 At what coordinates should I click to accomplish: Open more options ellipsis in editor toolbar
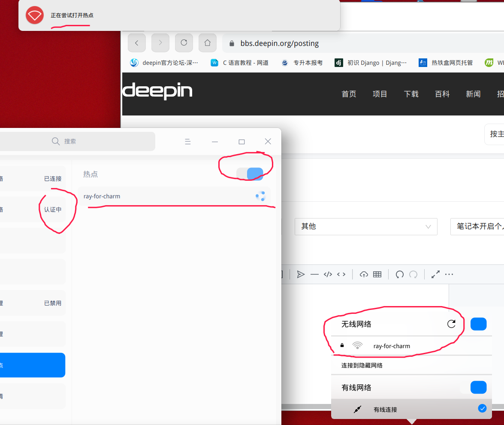tap(449, 274)
